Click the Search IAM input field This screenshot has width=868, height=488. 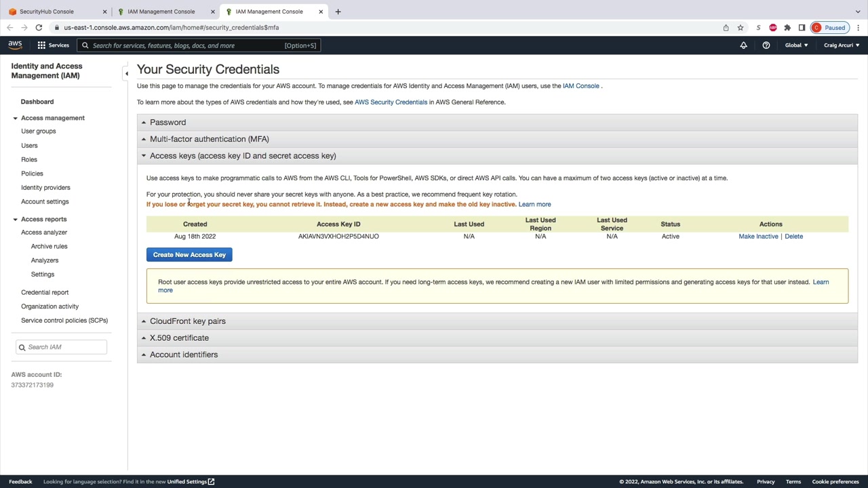pyautogui.click(x=62, y=347)
